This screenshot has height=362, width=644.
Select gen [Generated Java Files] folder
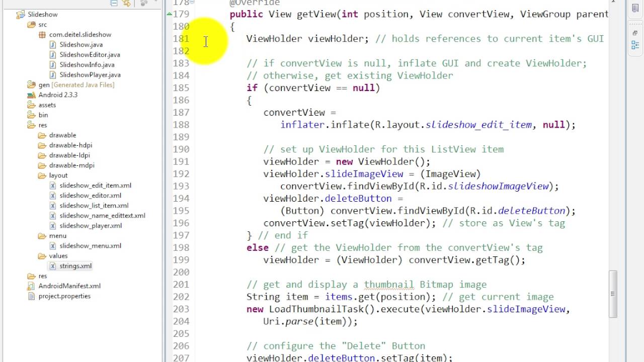pyautogui.click(x=76, y=85)
